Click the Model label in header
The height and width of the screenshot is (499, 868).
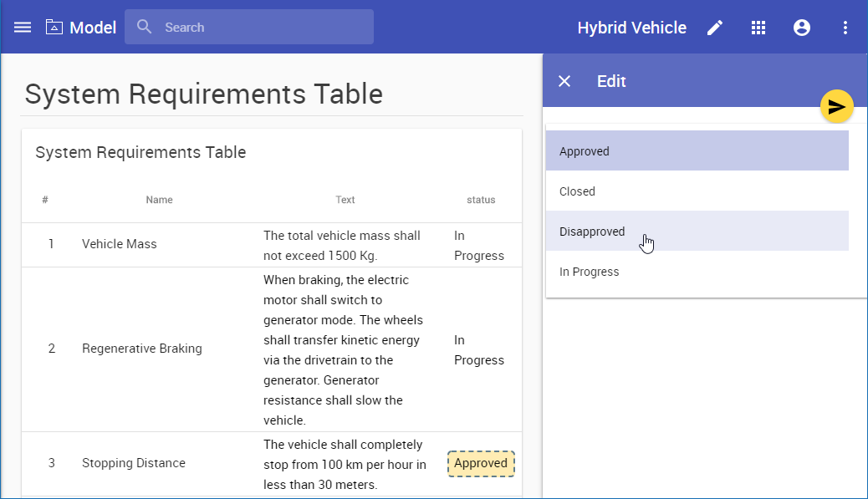coord(93,28)
